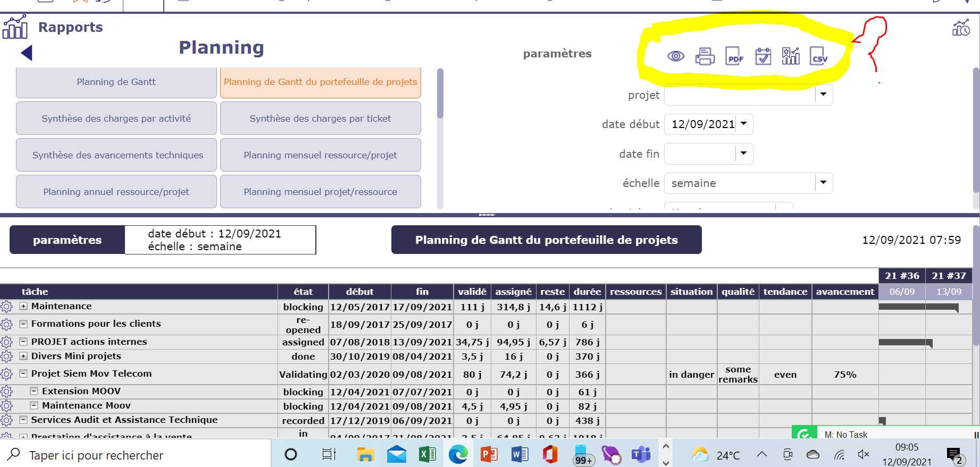Click the projet input field
This screenshot has width=980, height=467.
740,95
